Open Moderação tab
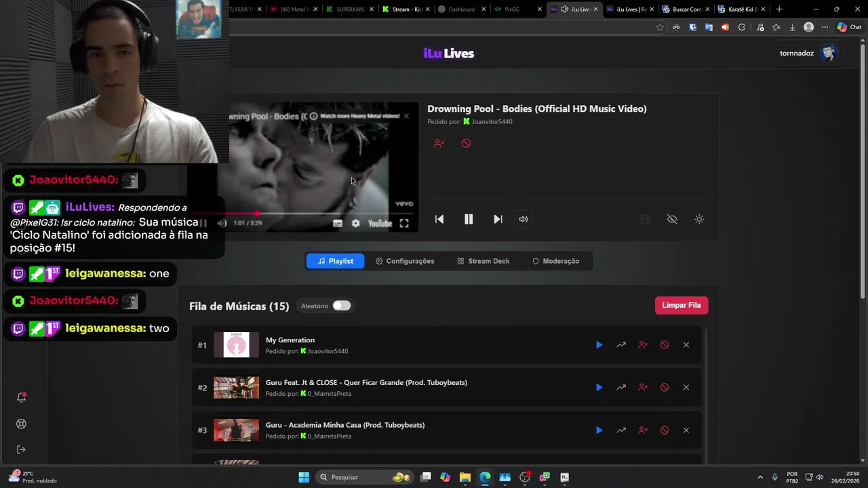 (555, 261)
